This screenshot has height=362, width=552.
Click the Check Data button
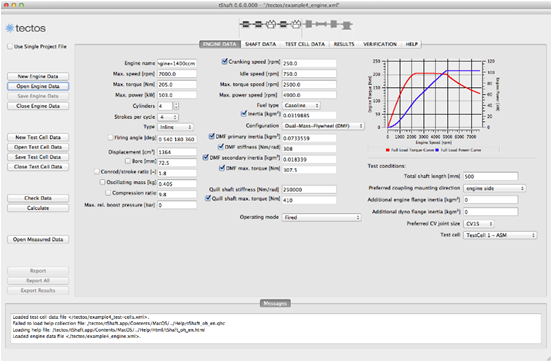pyautogui.click(x=38, y=198)
